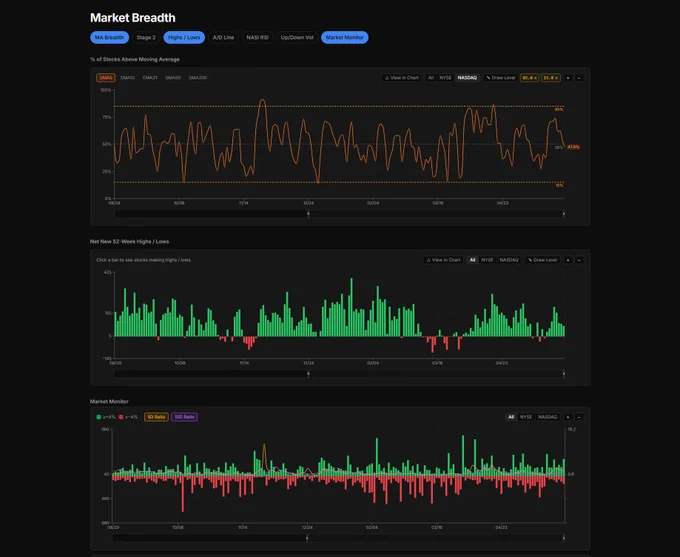Select the SMA10 moving average tab
Viewport: 680px width, 557px height.
pyautogui.click(x=128, y=78)
